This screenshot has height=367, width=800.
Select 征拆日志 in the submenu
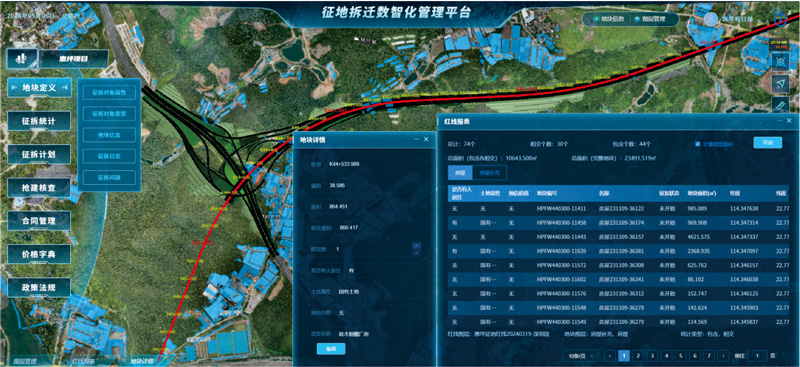click(x=109, y=156)
